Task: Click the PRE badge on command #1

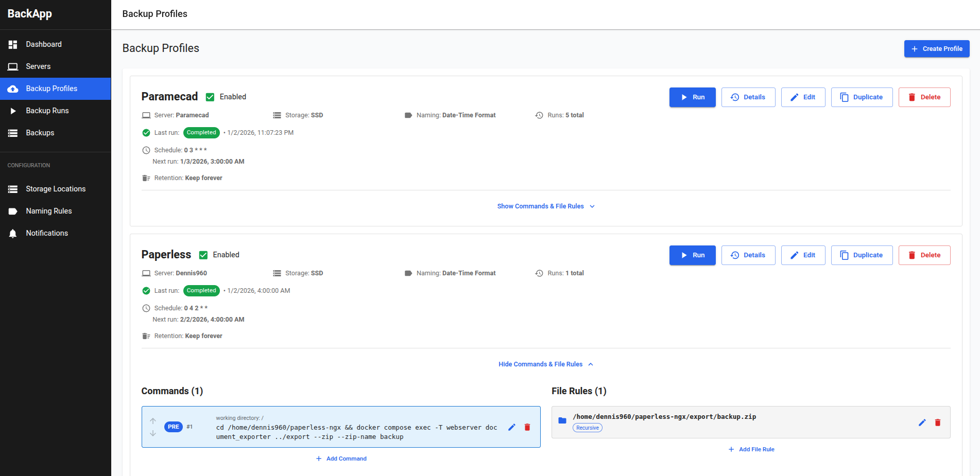Action: (174, 427)
